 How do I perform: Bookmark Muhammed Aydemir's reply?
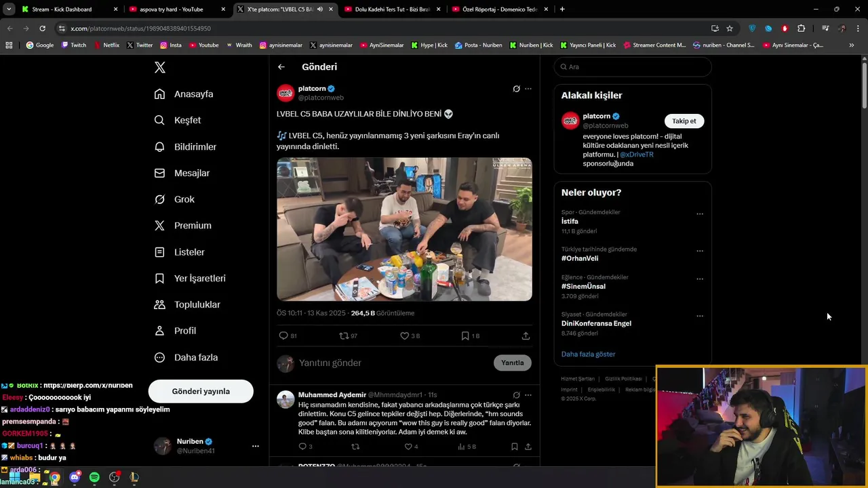[x=515, y=447]
